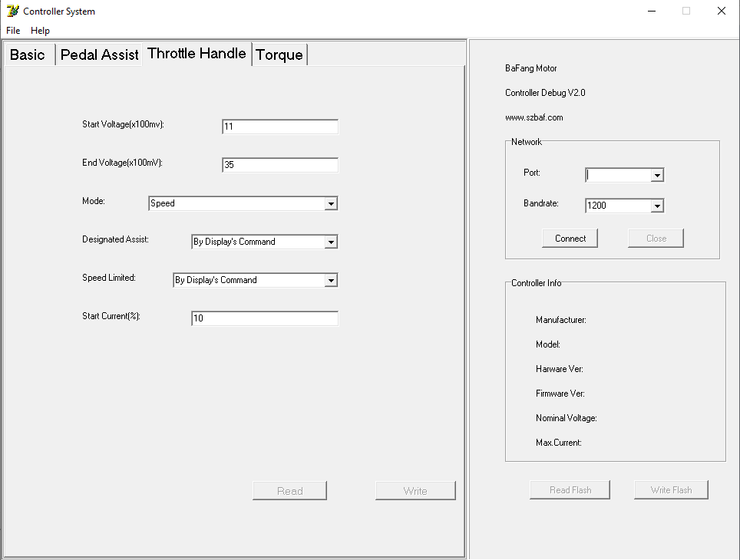
Task: Open the Designated Assist dropdown
Action: click(330, 242)
